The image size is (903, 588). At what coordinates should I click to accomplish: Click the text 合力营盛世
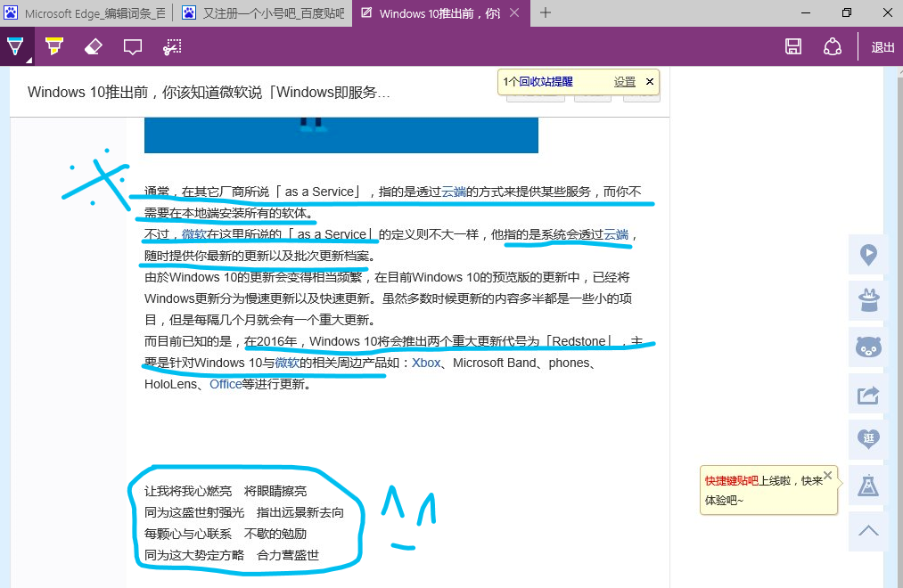click(288, 555)
